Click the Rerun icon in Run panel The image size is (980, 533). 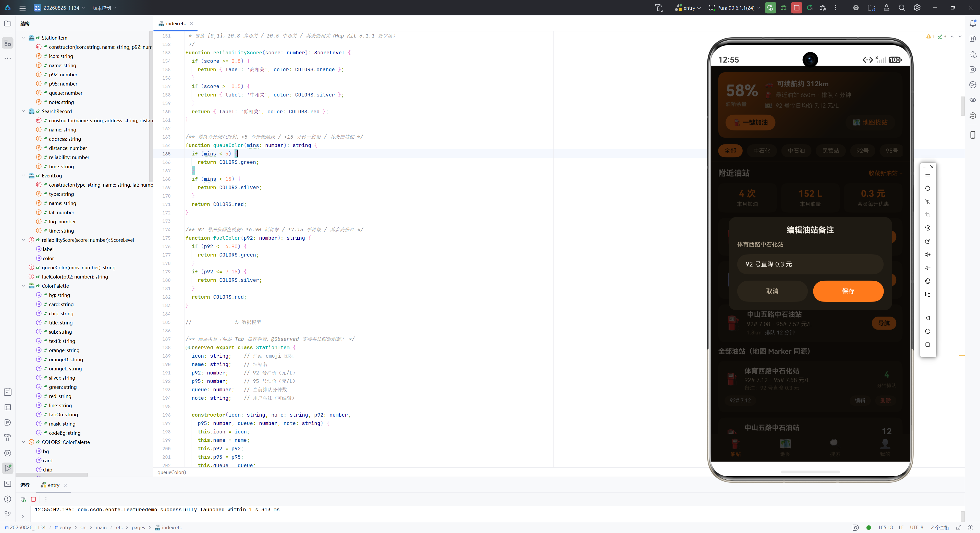pyautogui.click(x=23, y=499)
